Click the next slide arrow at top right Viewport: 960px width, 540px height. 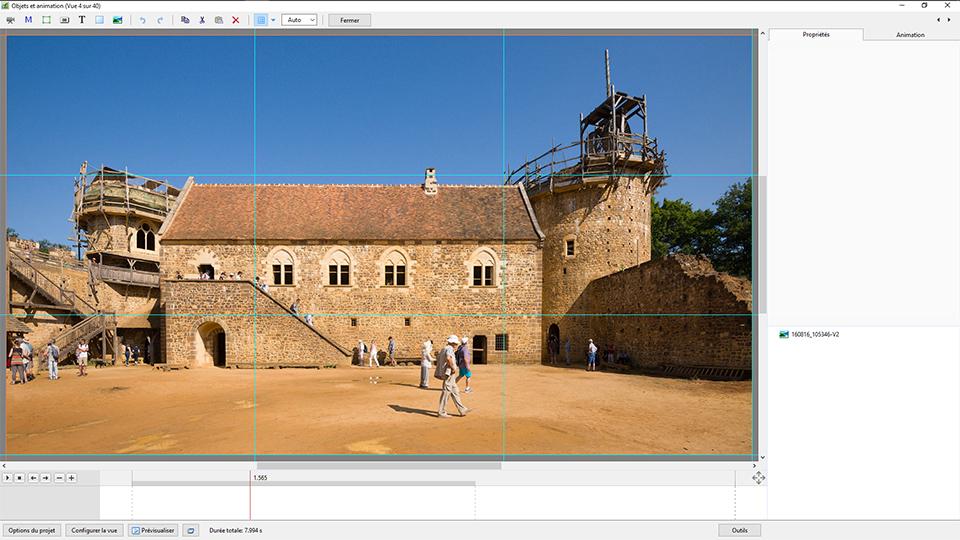[x=949, y=20]
